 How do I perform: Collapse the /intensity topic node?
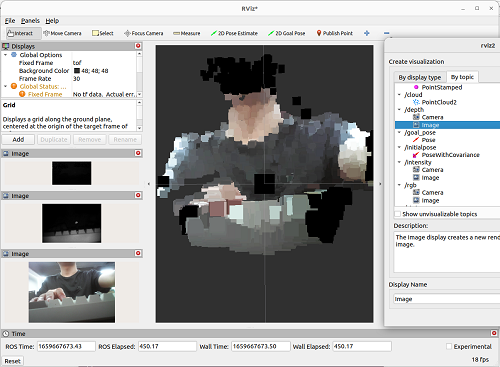[399, 162]
